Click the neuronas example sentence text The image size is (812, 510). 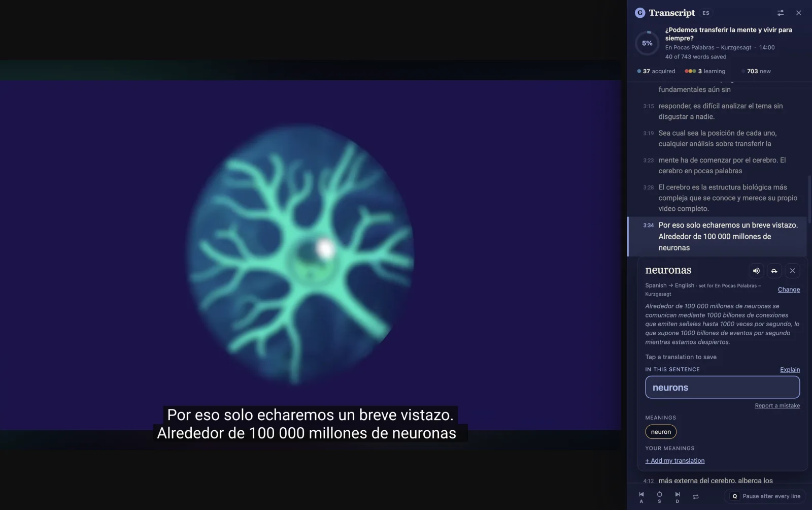pyautogui.click(x=722, y=324)
